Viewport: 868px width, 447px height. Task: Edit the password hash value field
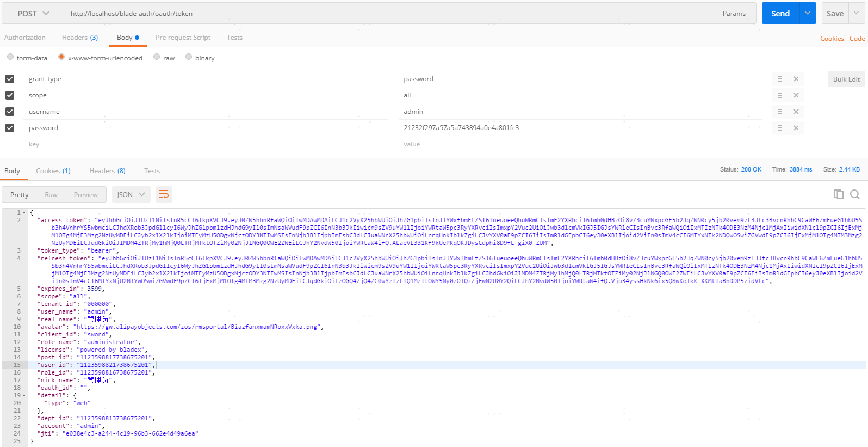(x=580, y=128)
